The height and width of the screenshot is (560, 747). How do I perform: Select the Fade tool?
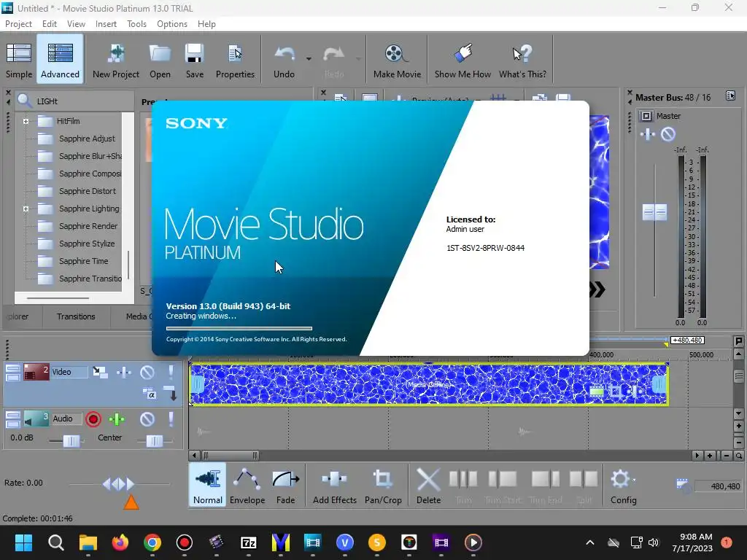285,486
